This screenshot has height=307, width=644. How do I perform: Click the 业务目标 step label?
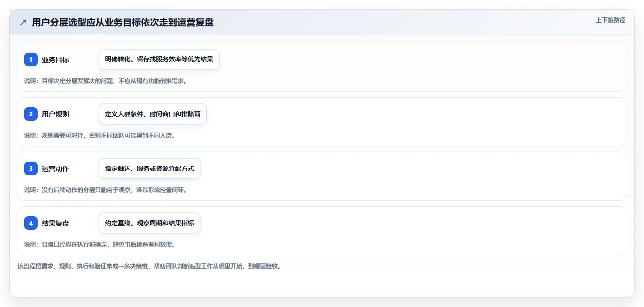(x=55, y=60)
